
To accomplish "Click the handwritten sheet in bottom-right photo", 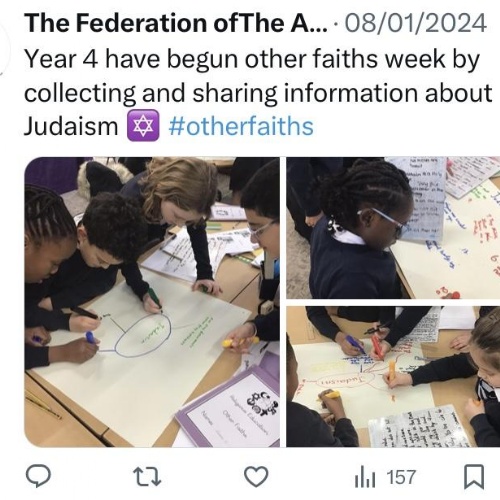I will click(422, 427).
